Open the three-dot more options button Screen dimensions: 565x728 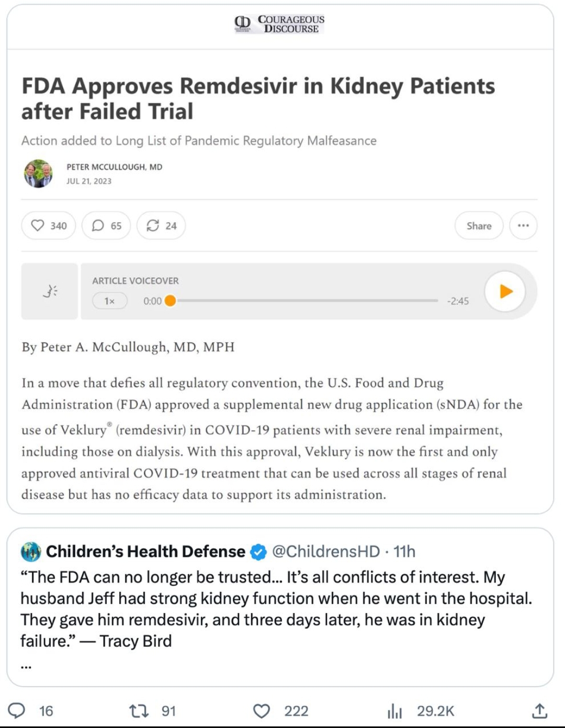pyautogui.click(x=523, y=225)
